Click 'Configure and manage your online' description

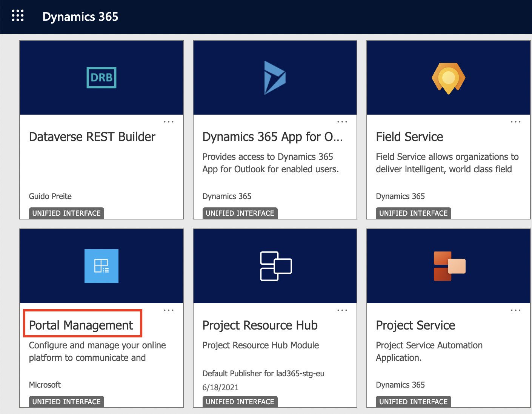coord(97,345)
